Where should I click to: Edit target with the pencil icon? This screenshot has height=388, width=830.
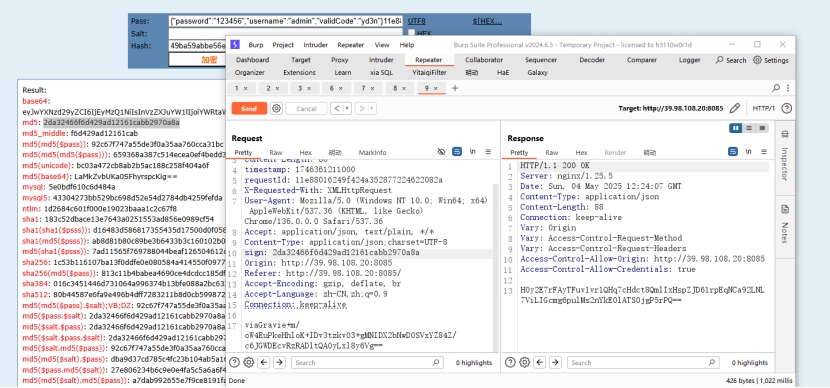pos(734,109)
